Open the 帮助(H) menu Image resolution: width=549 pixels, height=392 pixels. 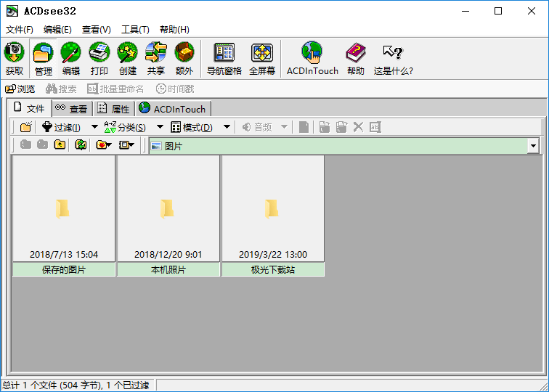click(x=174, y=30)
